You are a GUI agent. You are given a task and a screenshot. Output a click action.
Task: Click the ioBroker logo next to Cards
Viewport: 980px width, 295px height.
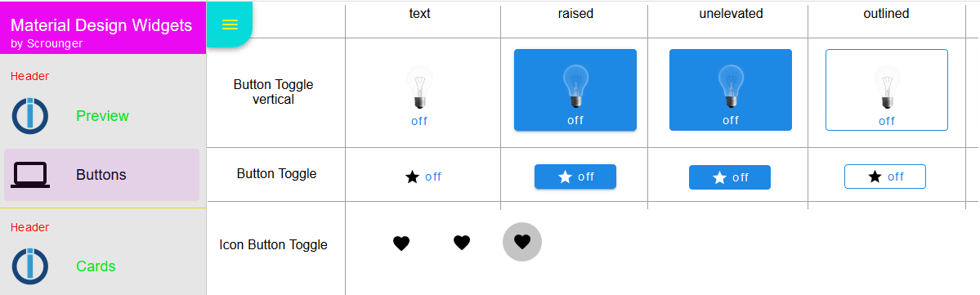pyautogui.click(x=30, y=266)
